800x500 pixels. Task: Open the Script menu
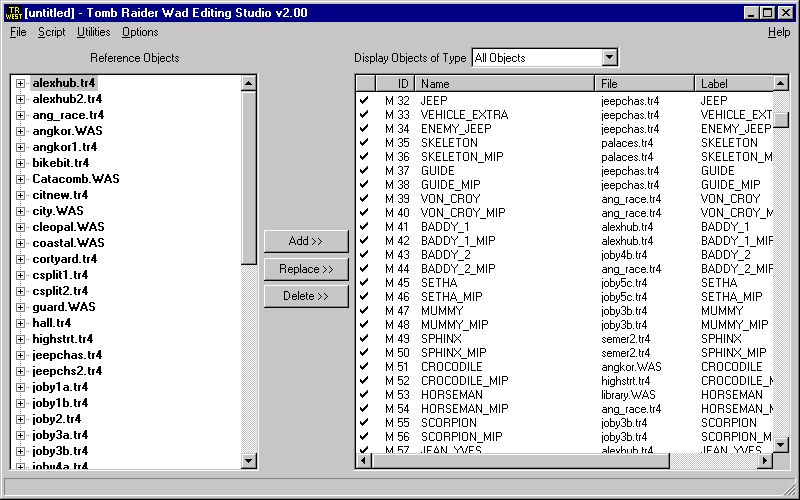52,32
